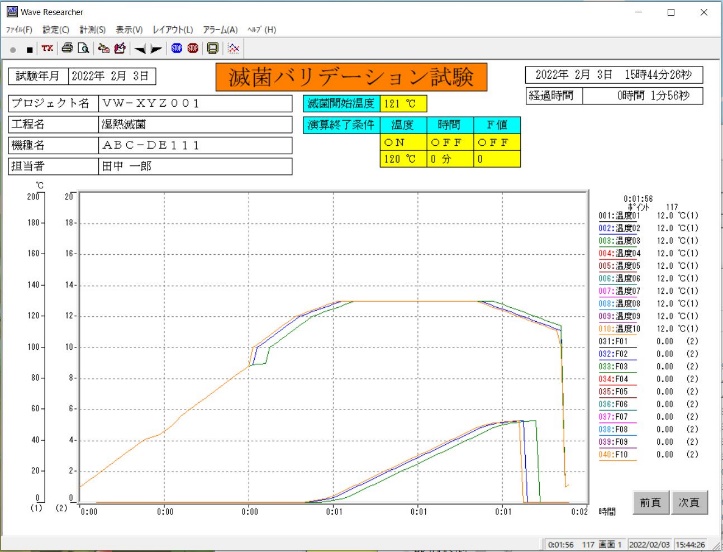
Task: Open the アラーム(A) menu
Action: coord(220,30)
